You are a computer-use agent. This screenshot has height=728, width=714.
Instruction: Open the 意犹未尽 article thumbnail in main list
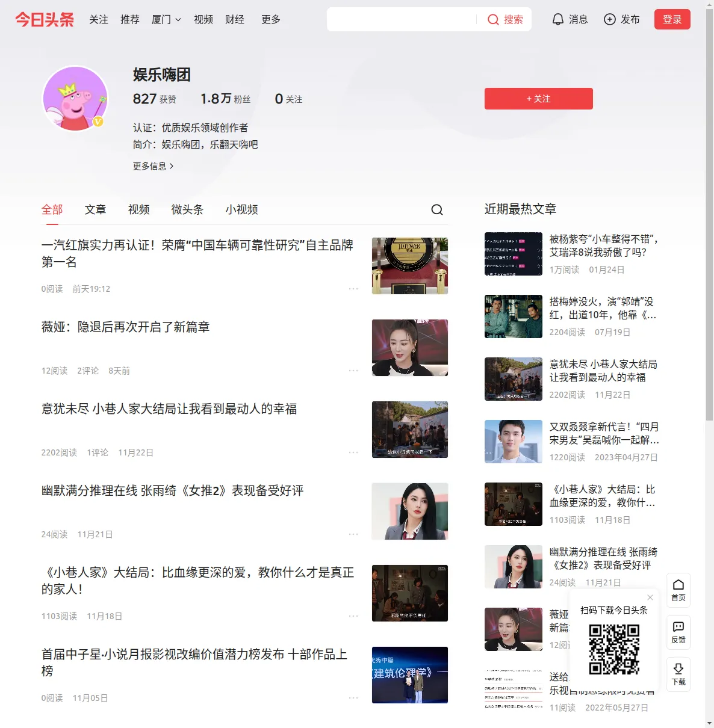coord(410,430)
